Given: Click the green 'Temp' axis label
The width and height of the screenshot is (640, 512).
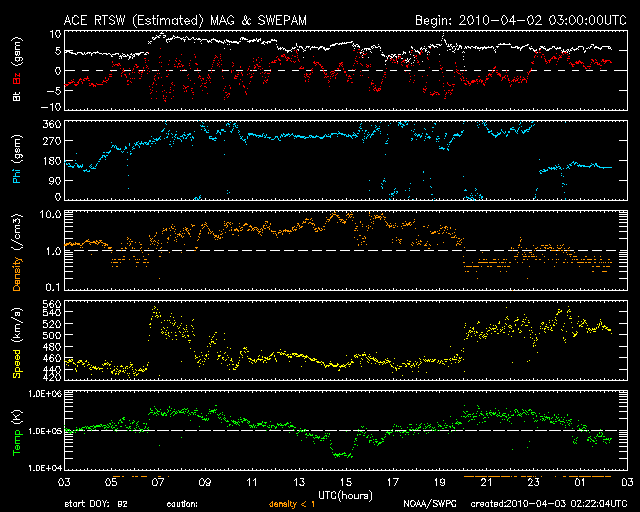Looking at the screenshot, I should 17,444.
